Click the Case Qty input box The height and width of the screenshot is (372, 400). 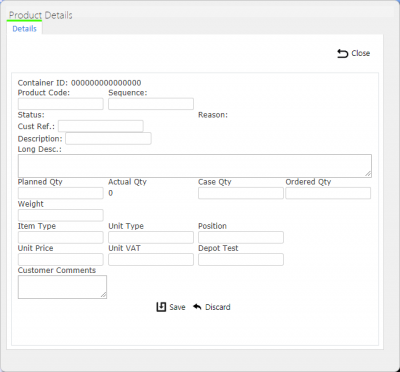[x=241, y=193]
